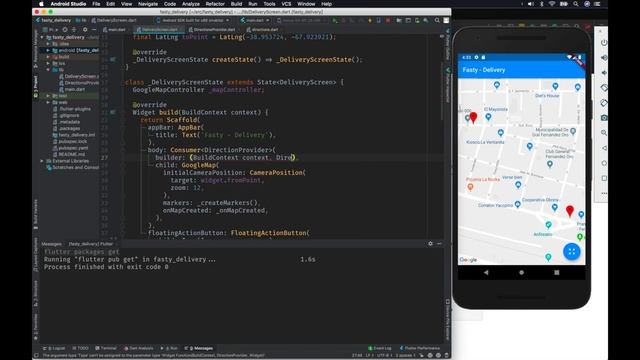
Task: Minimize Messages panel with minus icon
Action: click(439, 244)
